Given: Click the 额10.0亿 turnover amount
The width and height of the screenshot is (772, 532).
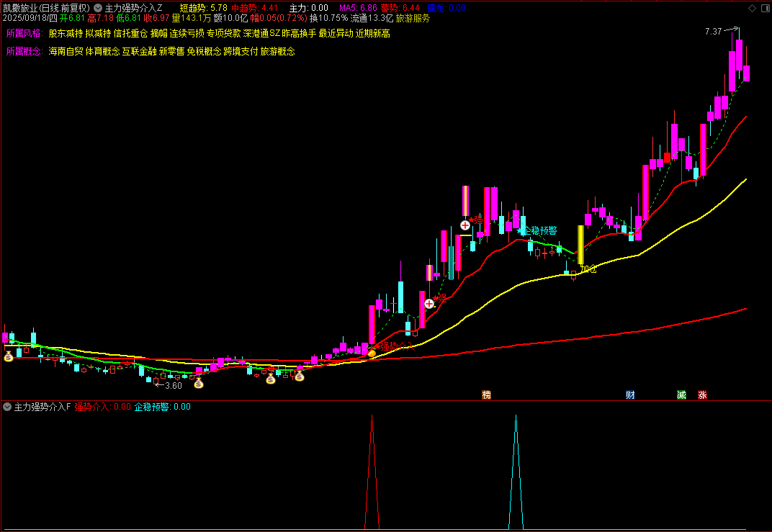Looking at the screenshot, I should coord(230,19).
